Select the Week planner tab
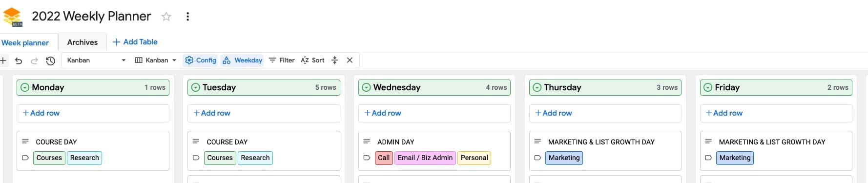 coord(25,42)
